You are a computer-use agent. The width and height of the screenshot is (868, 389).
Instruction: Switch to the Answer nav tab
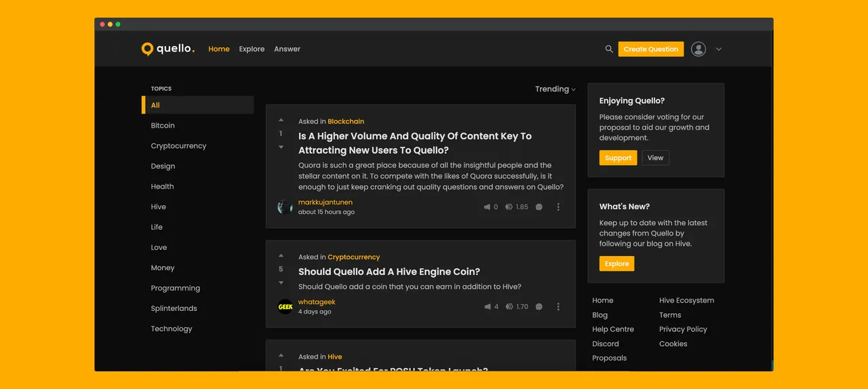coord(287,49)
